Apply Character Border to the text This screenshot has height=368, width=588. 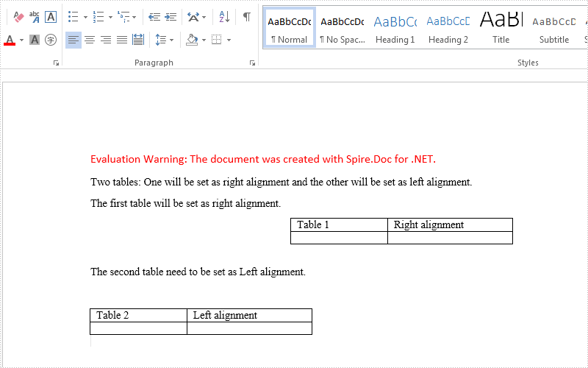coord(51,17)
